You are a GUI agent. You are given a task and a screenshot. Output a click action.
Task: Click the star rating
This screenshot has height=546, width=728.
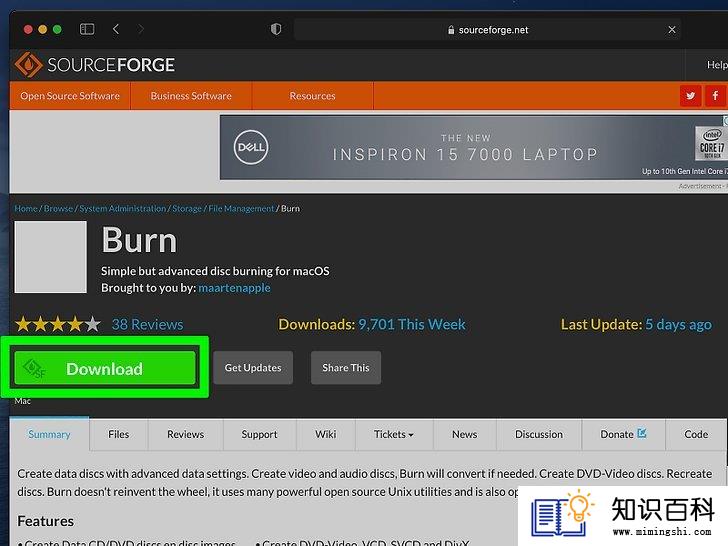click(58, 324)
